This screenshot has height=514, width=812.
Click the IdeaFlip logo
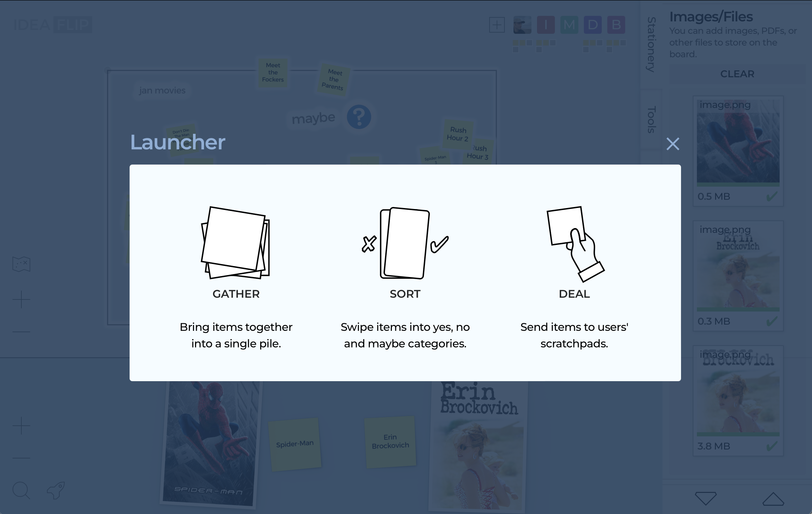click(x=52, y=25)
